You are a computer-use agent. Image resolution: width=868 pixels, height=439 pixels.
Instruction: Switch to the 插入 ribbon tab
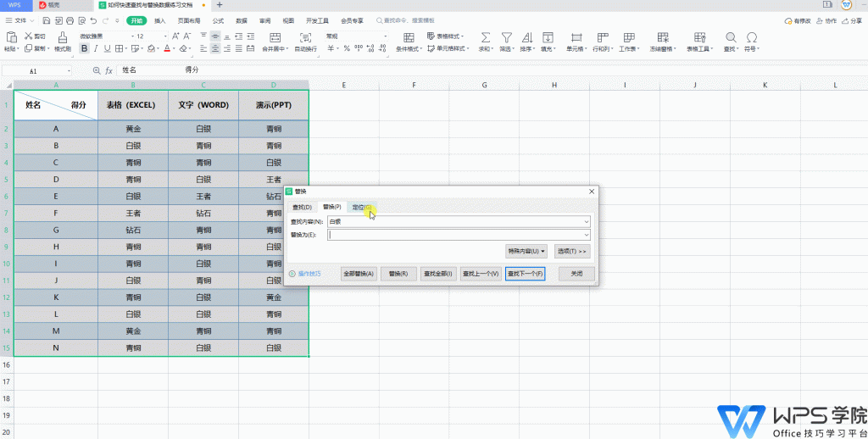click(160, 21)
